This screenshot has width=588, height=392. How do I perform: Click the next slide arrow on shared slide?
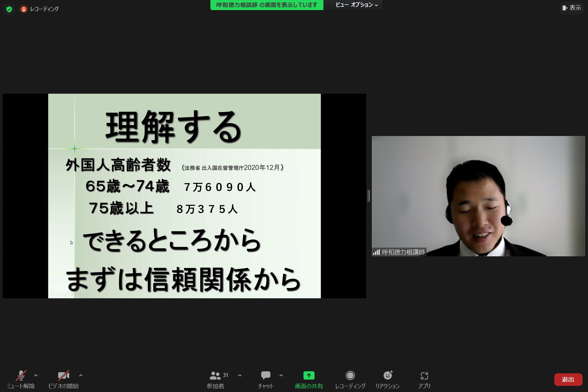(59, 295)
